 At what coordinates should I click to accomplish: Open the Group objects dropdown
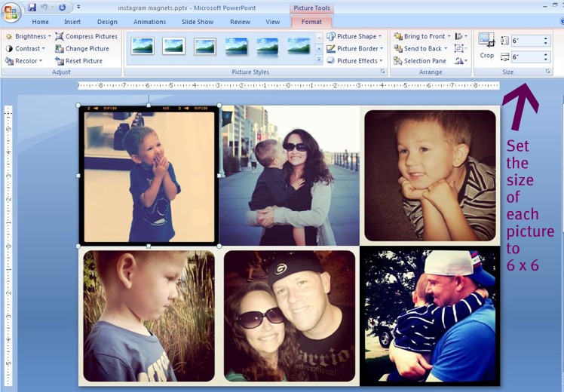[461, 48]
